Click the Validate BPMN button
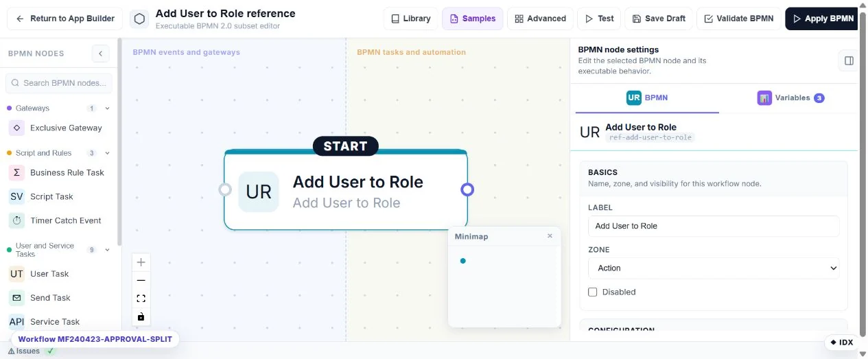 pyautogui.click(x=739, y=19)
